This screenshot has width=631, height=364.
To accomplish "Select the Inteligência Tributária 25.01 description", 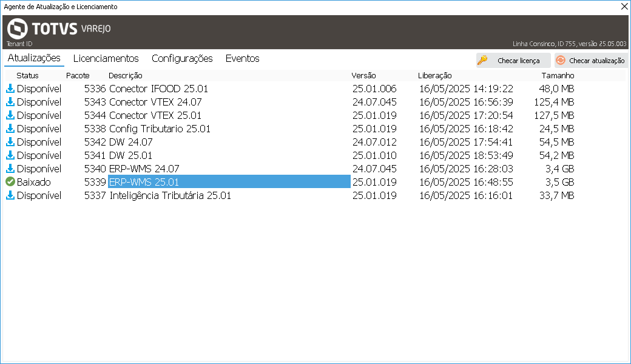I will coord(170,195).
